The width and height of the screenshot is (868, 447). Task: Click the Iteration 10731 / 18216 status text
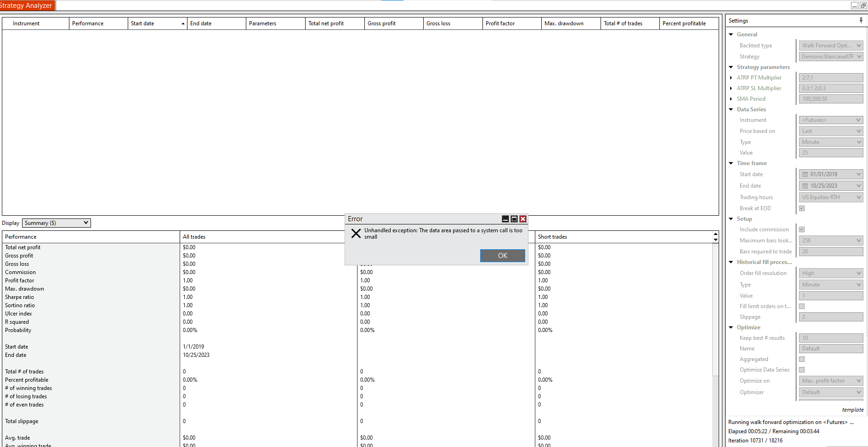[x=755, y=441]
